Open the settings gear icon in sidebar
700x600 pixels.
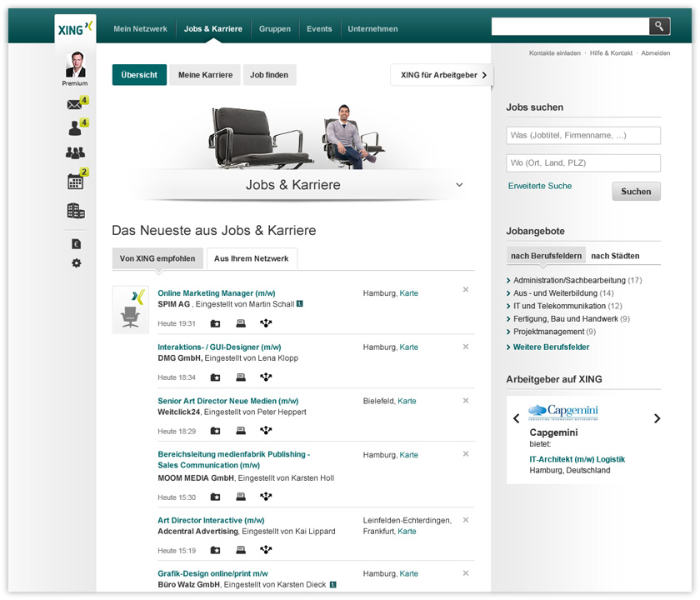pos(77,263)
